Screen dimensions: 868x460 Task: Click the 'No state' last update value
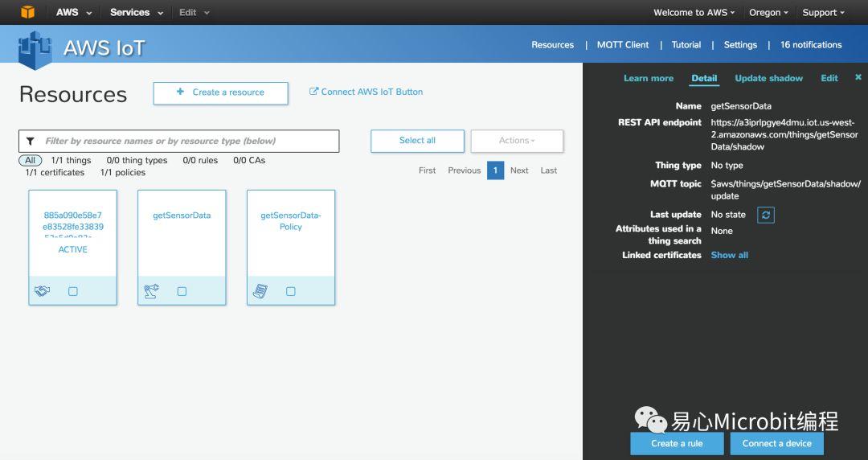pyautogui.click(x=728, y=215)
